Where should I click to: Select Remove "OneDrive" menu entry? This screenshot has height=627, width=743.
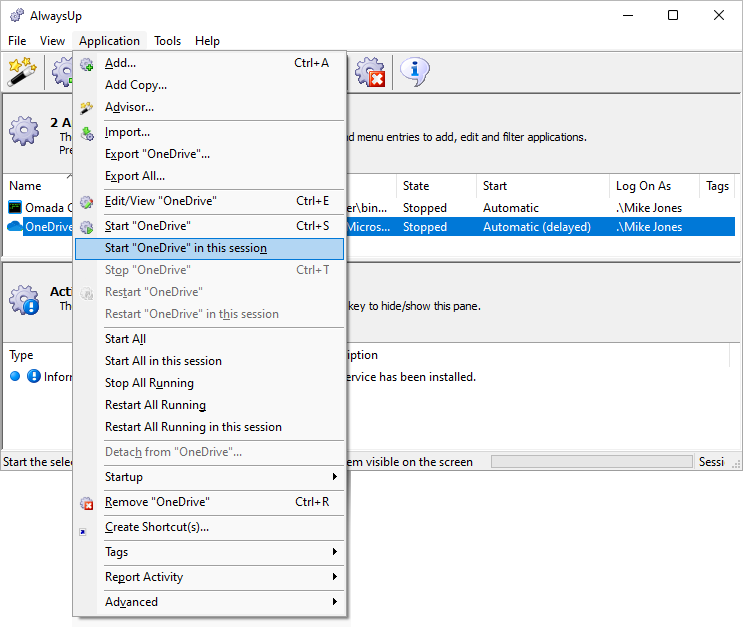coord(209,502)
